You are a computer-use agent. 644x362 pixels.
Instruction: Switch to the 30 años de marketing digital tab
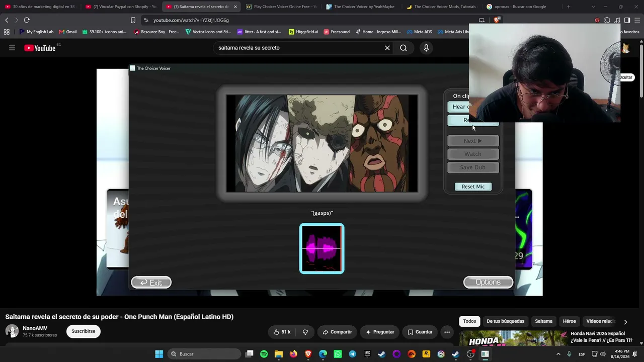[x=40, y=7]
